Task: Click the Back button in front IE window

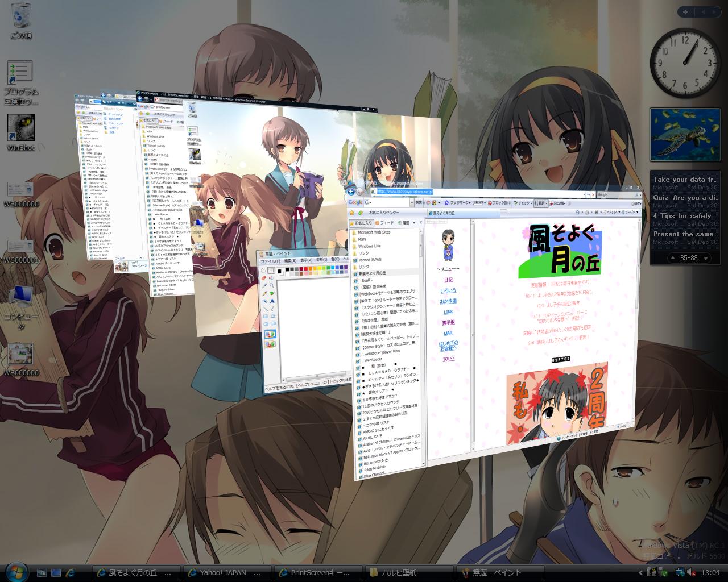Action: 351,192
